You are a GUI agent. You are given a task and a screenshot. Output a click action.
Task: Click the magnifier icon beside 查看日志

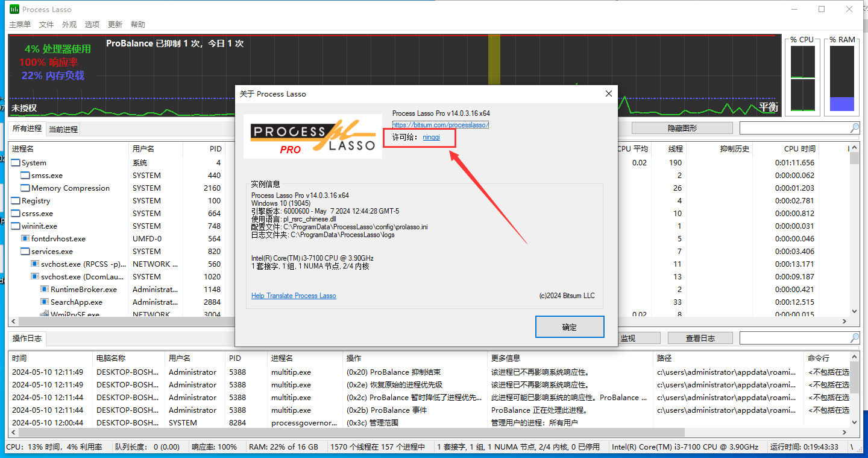pos(855,337)
